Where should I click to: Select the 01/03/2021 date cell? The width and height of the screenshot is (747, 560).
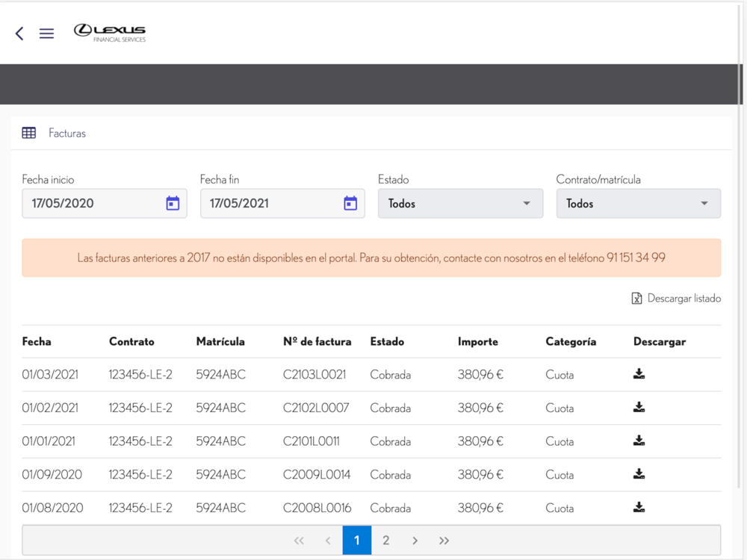click(x=50, y=375)
